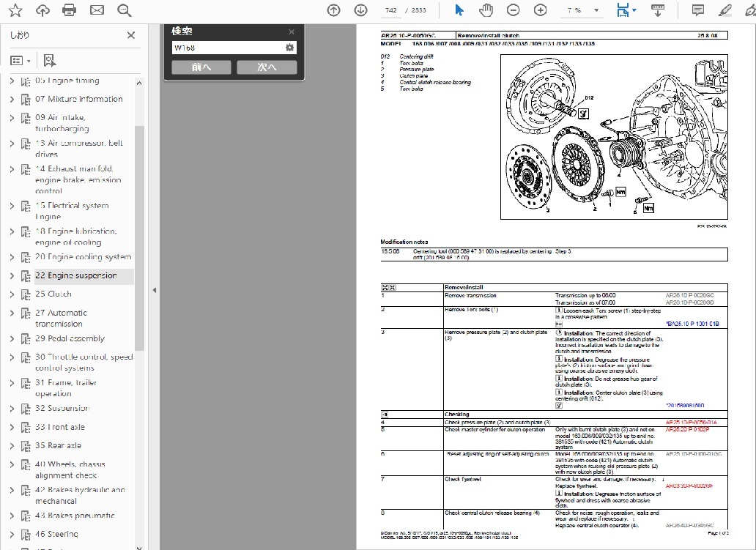The width and height of the screenshot is (756, 550).
Task: Close the bookmarks panel
Action: click(130, 35)
